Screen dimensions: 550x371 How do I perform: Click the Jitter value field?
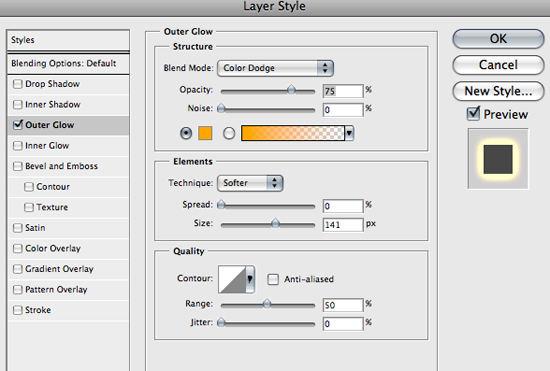pyautogui.click(x=343, y=324)
